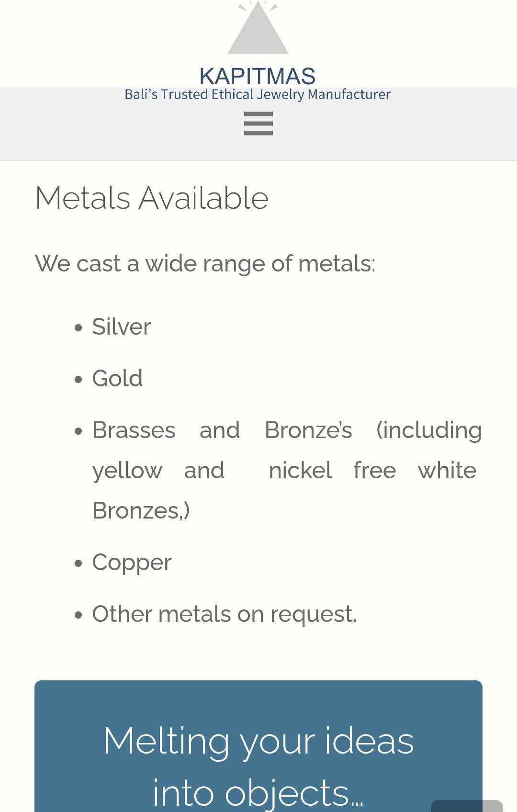Open the KAPITMAS site title link
The height and width of the screenshot is (812, 517).
click(x=258, y=76)
